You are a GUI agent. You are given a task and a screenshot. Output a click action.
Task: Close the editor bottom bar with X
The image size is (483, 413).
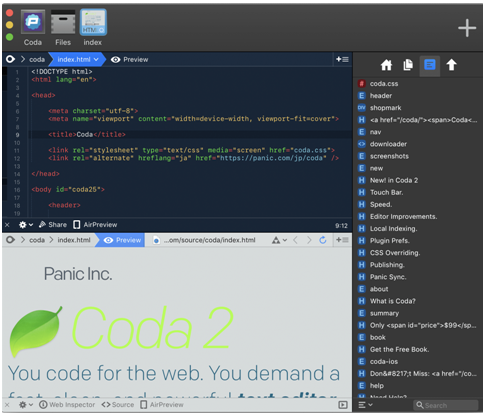coord(7,225)
